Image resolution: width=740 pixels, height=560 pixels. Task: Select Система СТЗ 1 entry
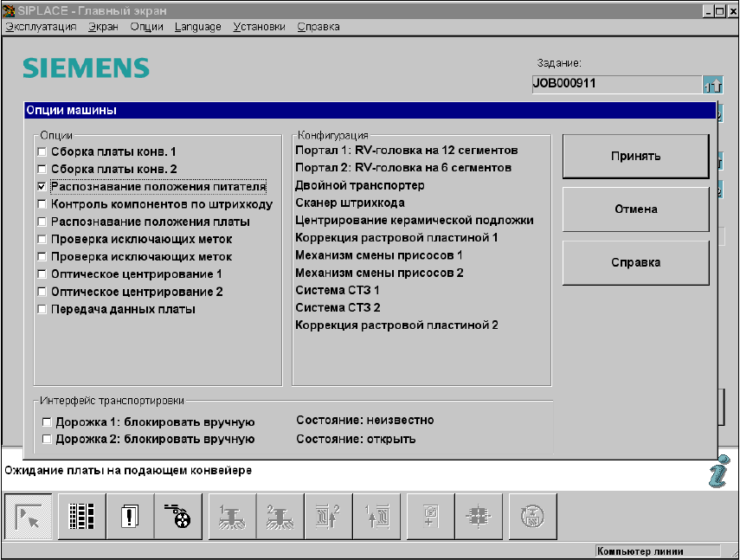(337, 290)
